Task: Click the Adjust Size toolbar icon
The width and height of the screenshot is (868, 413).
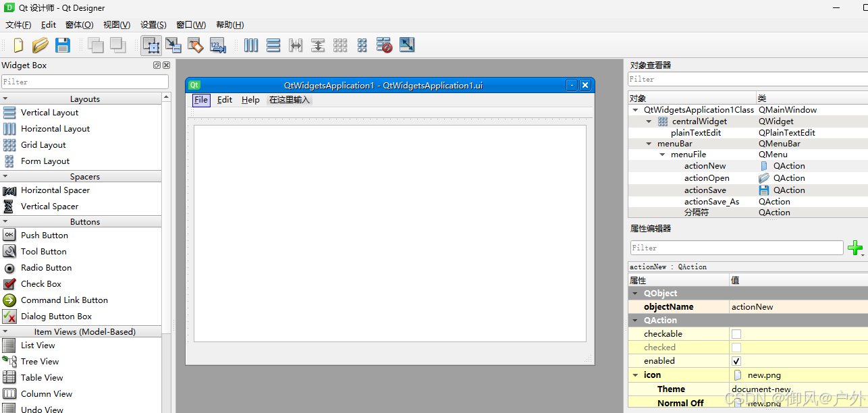Action: 407,45
